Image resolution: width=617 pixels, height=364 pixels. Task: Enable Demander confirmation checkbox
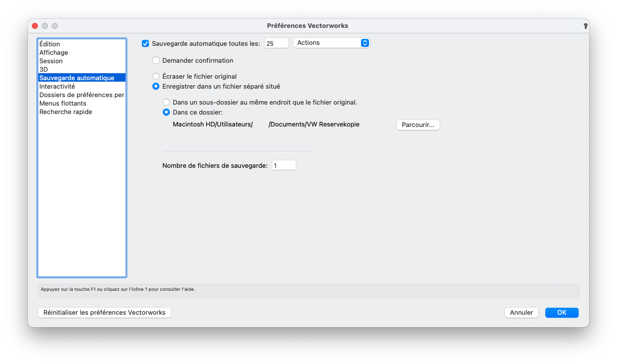(x=156, y=61)
